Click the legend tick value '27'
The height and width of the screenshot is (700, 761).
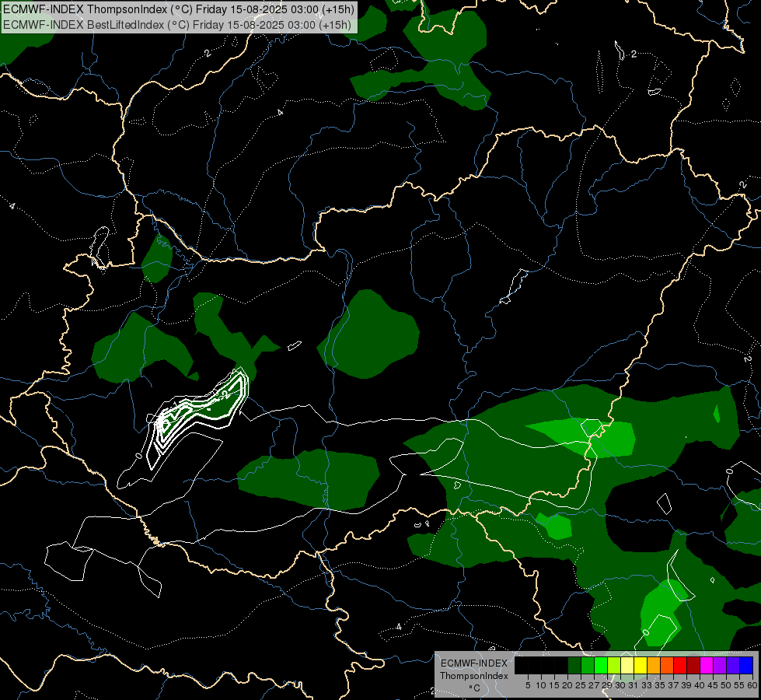coord(594,685)
